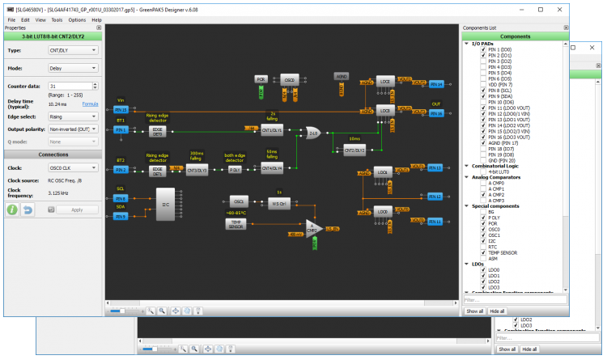Screen dimensions: 607x364
Task: Click the Counter data input field
Action: click(70, 86)
